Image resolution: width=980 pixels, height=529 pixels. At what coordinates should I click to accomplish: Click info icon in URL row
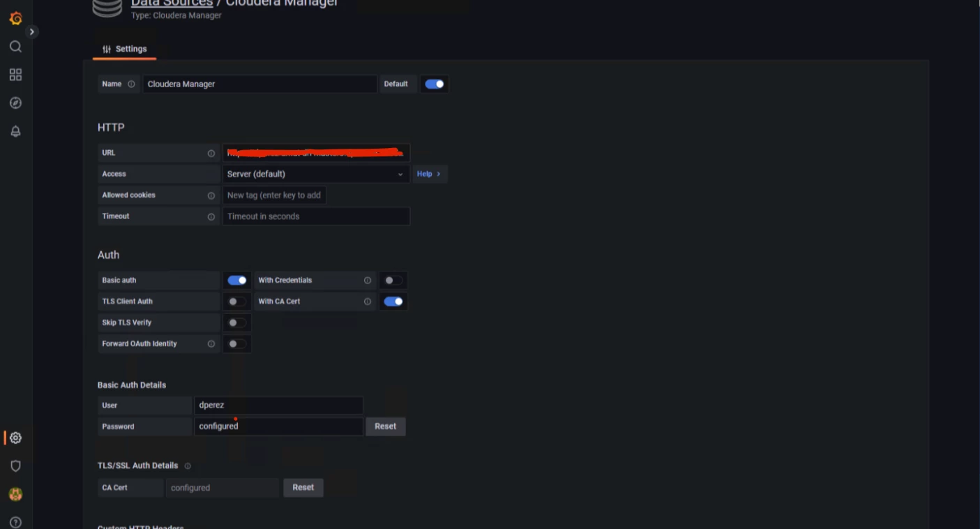pos(211,153)
